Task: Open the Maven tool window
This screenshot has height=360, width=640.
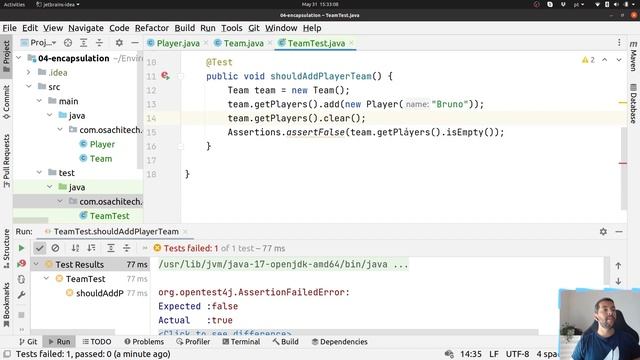Action: 633,56
